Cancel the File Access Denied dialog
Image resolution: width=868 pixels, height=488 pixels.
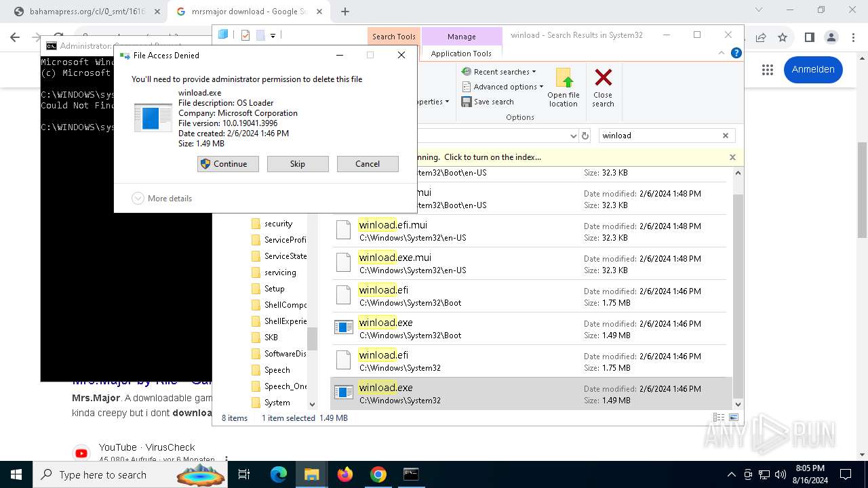pos(368,163)
